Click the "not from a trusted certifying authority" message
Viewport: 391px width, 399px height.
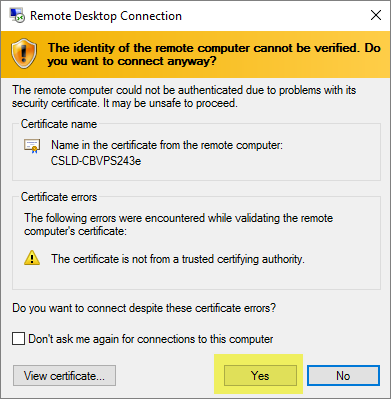click(178, 259)
